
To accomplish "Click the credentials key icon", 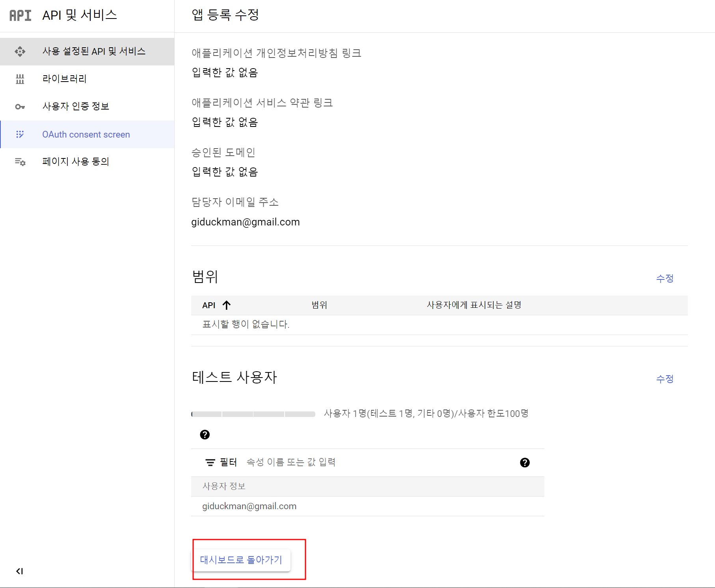I will [20, 107].
